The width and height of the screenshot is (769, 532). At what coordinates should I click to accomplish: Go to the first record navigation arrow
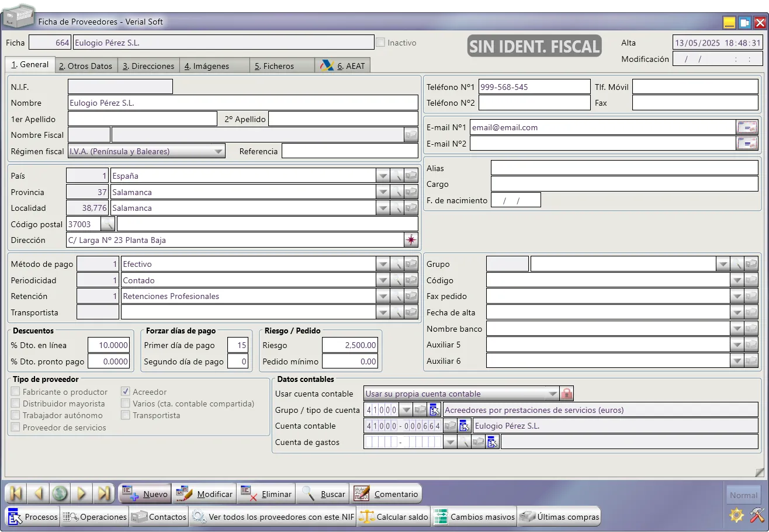[16, 494]
